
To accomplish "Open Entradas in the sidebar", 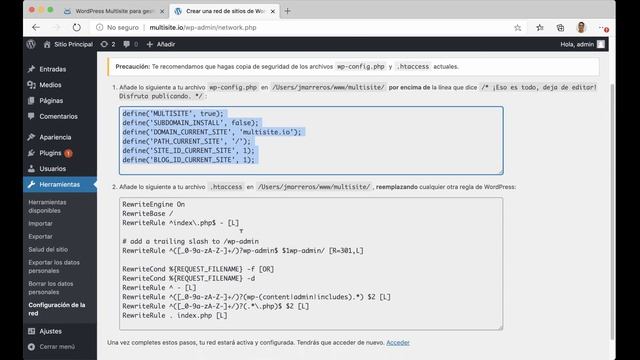I will (x=52, y=69).
